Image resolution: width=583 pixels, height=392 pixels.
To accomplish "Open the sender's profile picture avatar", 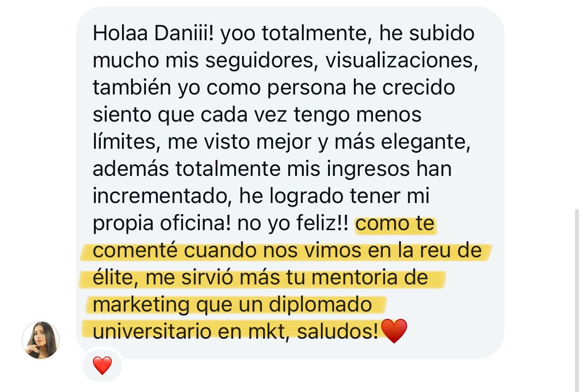I will point(41,340).
